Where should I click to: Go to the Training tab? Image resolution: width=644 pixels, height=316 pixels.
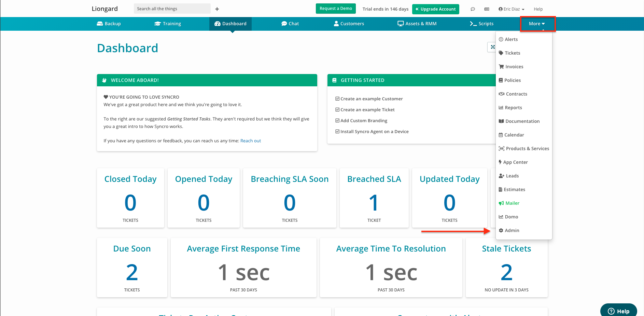coord(168,24)
